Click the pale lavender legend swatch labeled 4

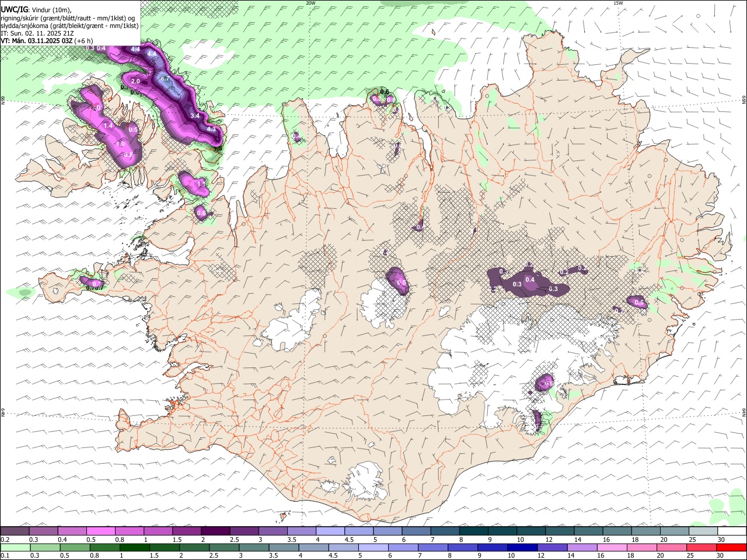point(330,531)
